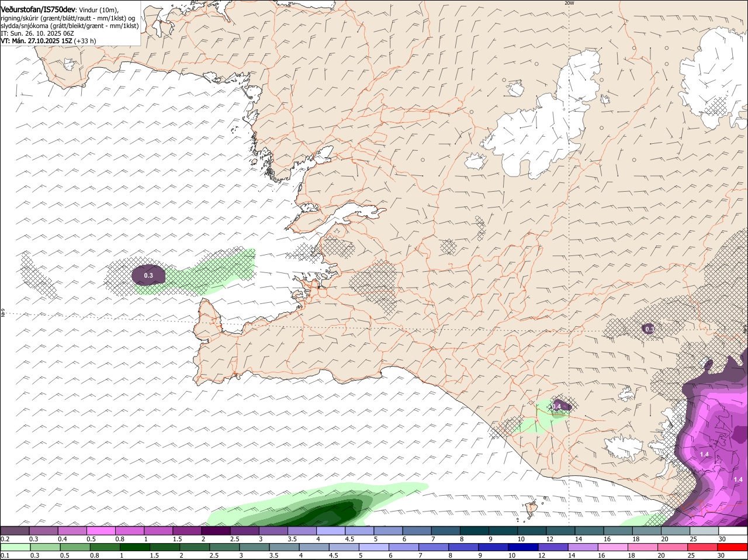The image size is (748, 560).
Task: Pick upper legend swatch between 8 and 9
Action: [x=475, y=530]
